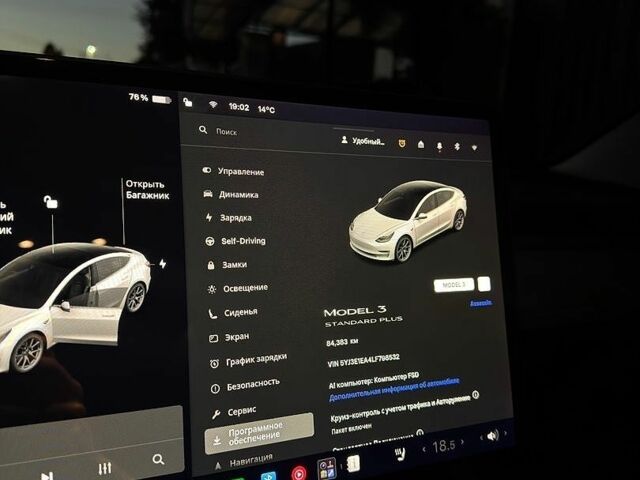This screenshot has height=480, width=640.
Task: Focus the Поиск search field
Action: (261, 133)
